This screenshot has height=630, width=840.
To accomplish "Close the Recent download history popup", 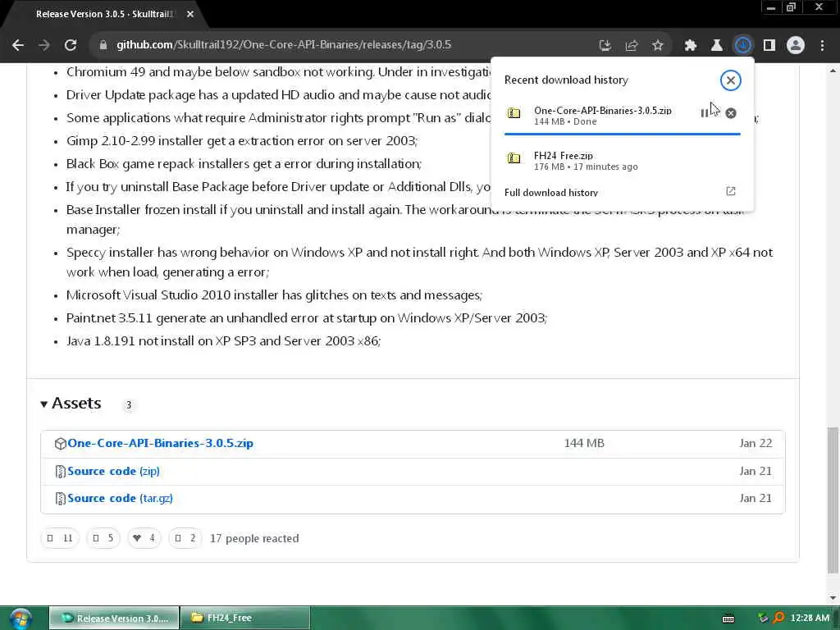I will pyautogui.click(x=730, y=80).
